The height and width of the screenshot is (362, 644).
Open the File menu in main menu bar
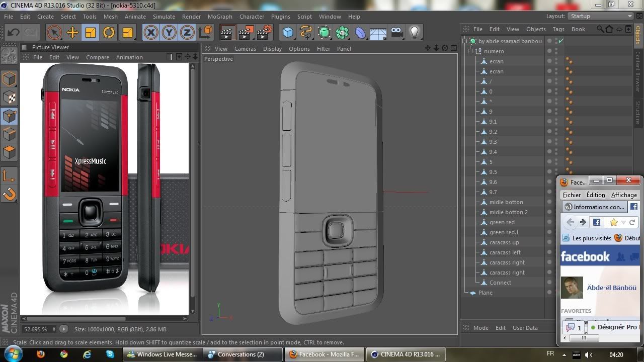(9, 17)
